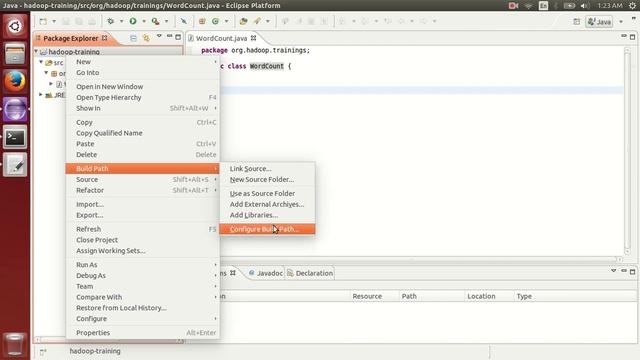Collapse the hadoop-training project node
Image resolution: width=640 pixels, height=360 pixels.
pyautogui.click(x=36, y=51)
